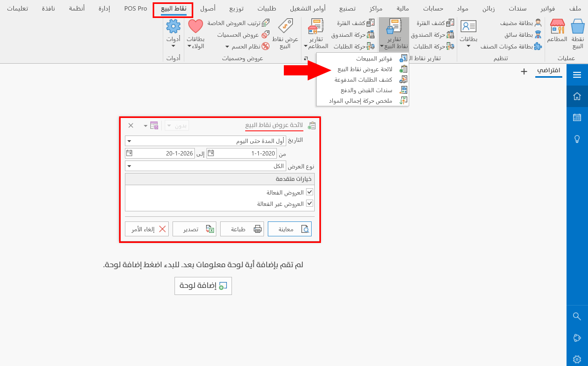Select سندات القبض والدفع menu entry

pos(362,90)
